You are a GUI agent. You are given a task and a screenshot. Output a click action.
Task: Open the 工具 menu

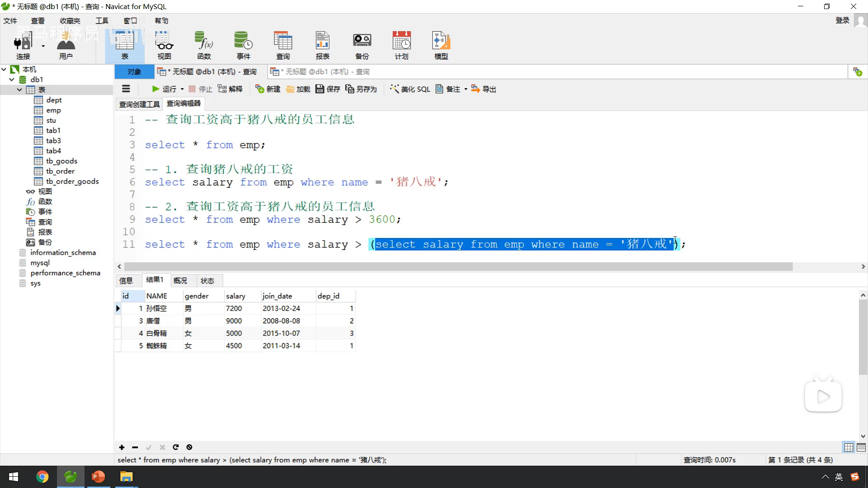click(x=102, y=21)
